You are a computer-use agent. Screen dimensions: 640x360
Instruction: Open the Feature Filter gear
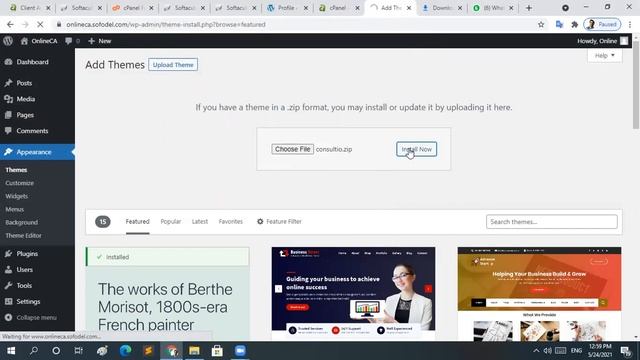(279, 221)
